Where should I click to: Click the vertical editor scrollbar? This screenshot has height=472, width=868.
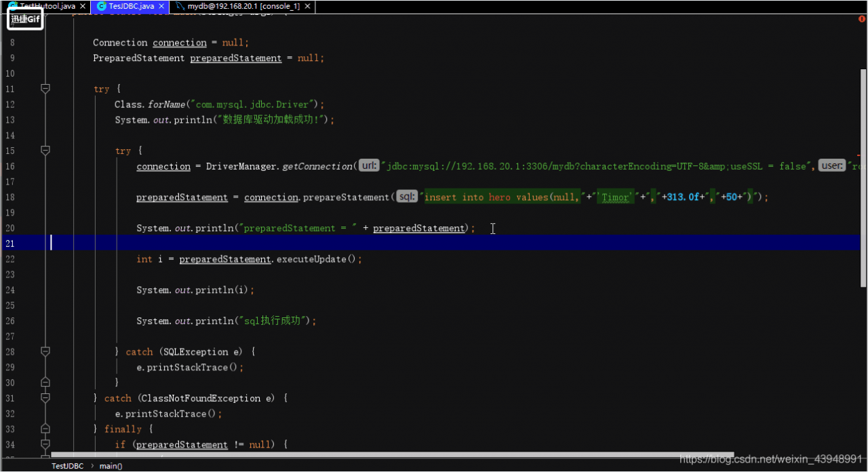[863, 178]
